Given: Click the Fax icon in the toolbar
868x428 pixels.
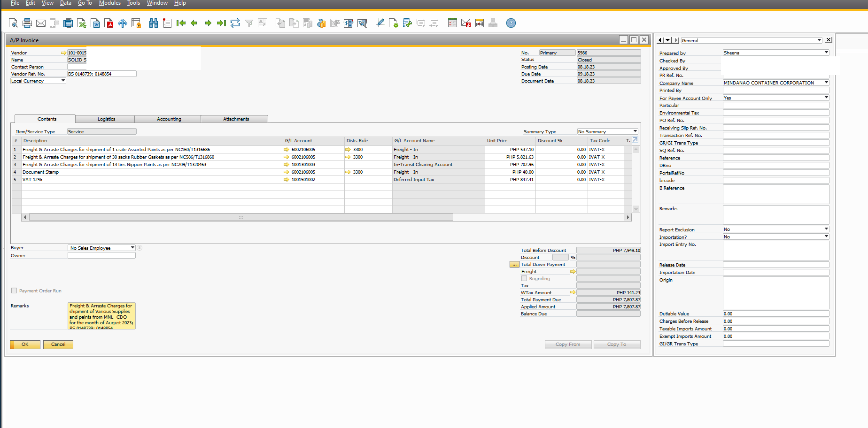Looking at the screenshot, I should [x=68, y=23].
